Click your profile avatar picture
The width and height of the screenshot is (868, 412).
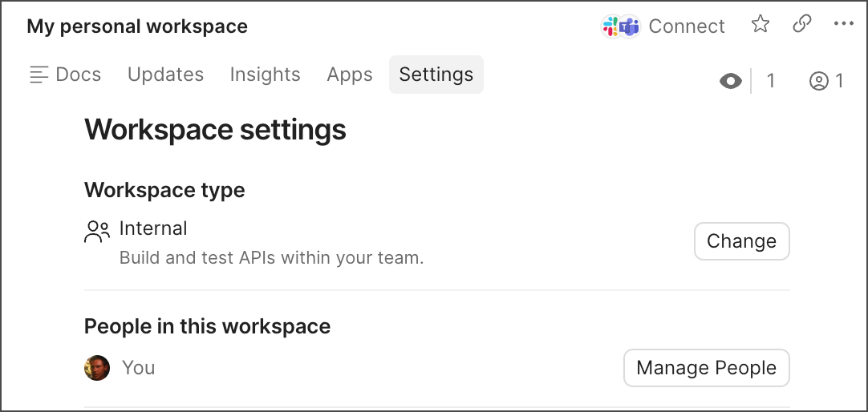(97, 368)
